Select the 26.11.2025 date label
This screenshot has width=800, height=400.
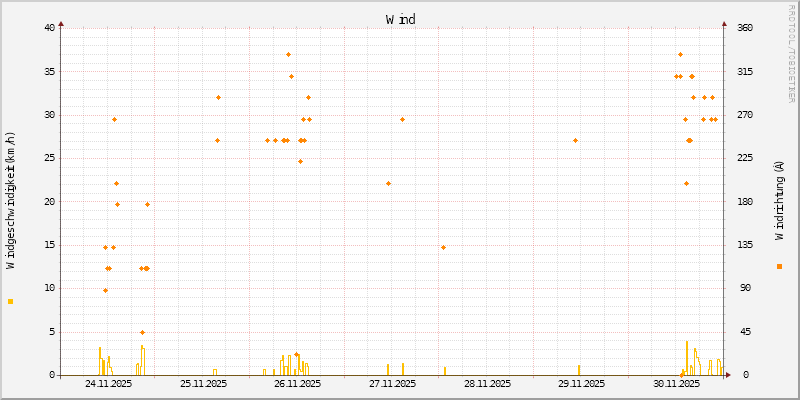click(297, 383)
